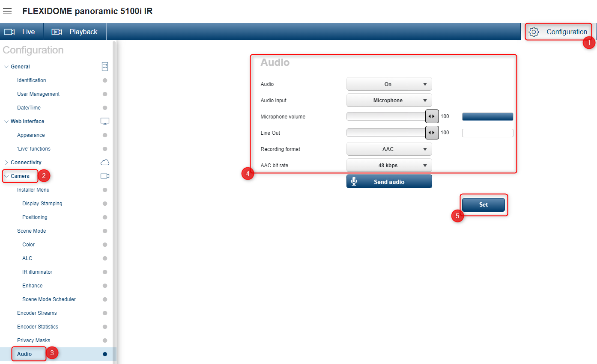Open Encoder Streams settings
This screenshot has height=364, width=597.
[37, 313]
